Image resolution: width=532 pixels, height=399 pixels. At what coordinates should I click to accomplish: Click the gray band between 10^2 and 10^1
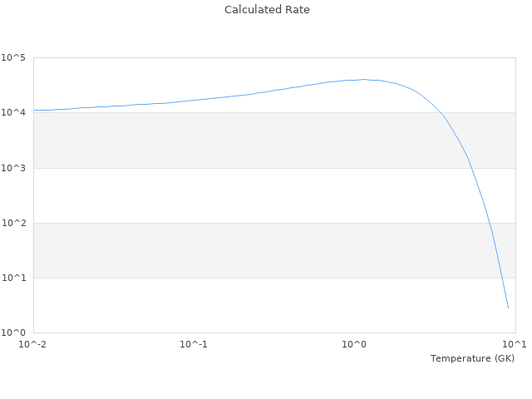[x=208, y=250]
